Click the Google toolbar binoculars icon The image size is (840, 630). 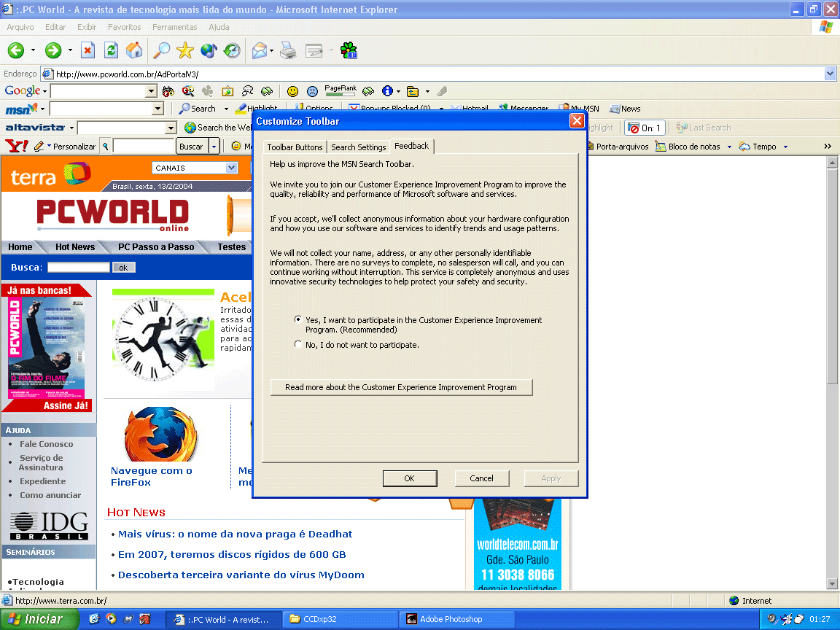(168, 92)
